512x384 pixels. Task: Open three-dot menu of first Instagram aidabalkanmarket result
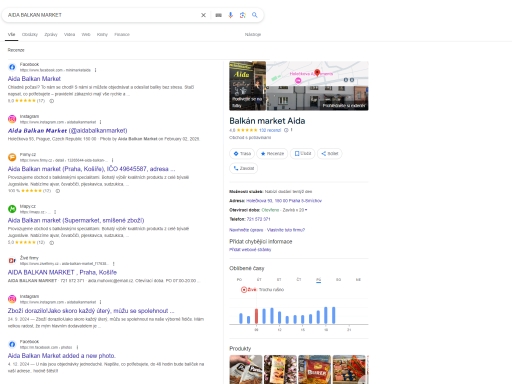[100, 122]
